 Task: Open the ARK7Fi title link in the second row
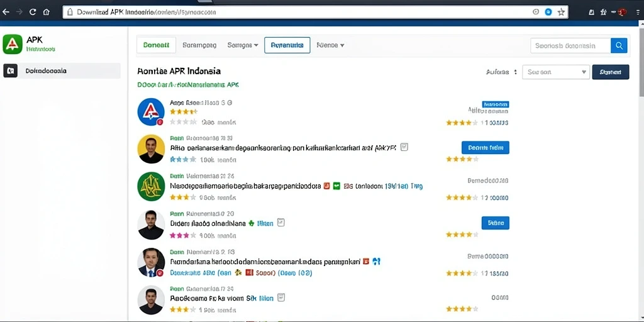pyautogui.click(x=283, y=147)
